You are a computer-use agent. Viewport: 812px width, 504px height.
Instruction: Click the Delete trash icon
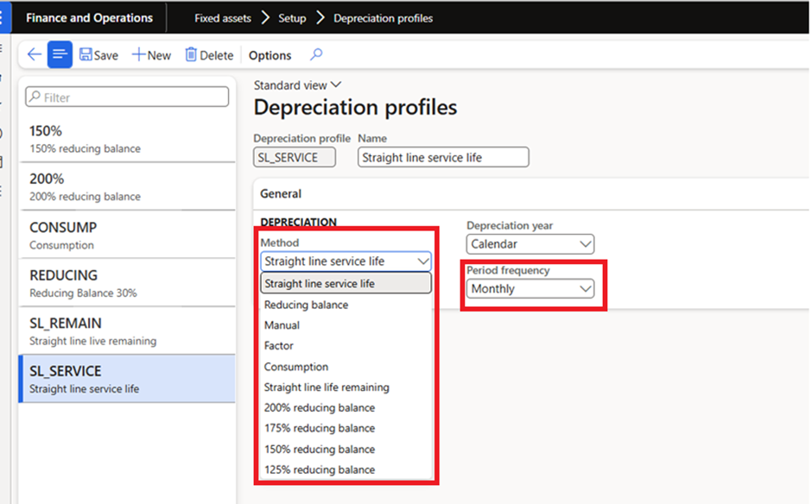191,55
